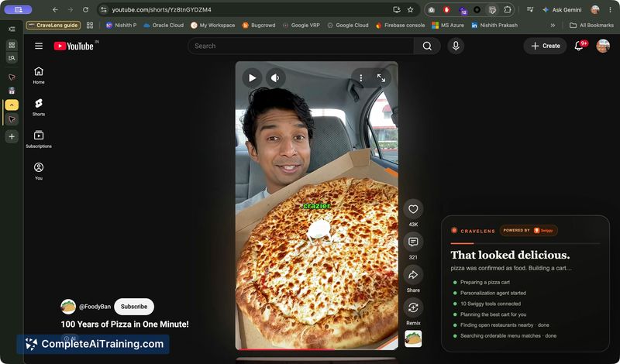Open the FoodyBan channel avatar

(x=68, y=306)
